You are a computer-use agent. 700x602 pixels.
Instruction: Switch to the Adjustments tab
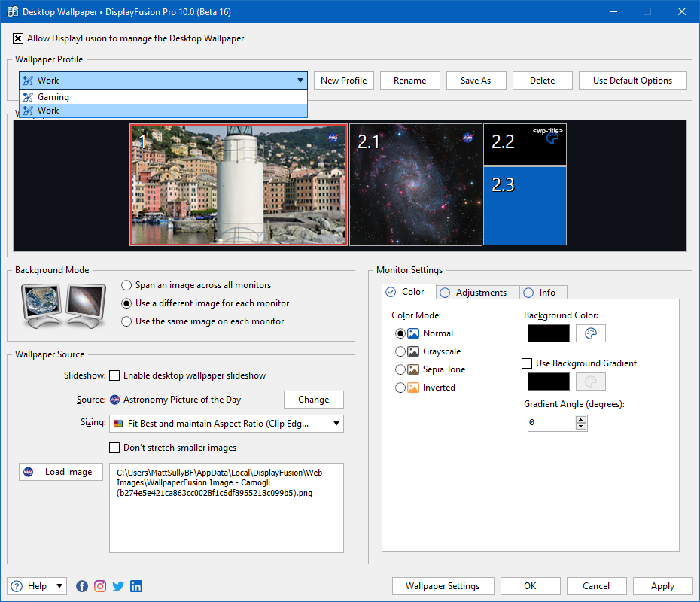(x=478, y=293)
